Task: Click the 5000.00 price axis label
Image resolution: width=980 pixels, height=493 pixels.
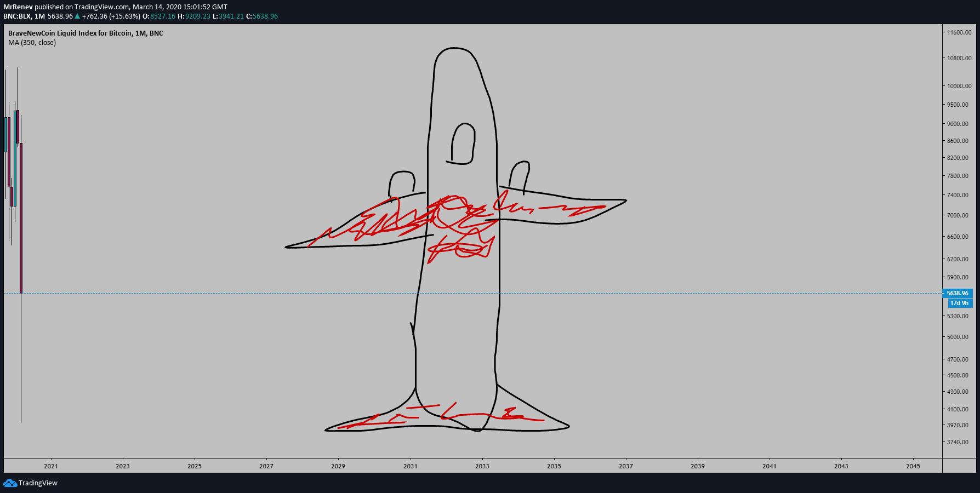Action: [958, 337]
